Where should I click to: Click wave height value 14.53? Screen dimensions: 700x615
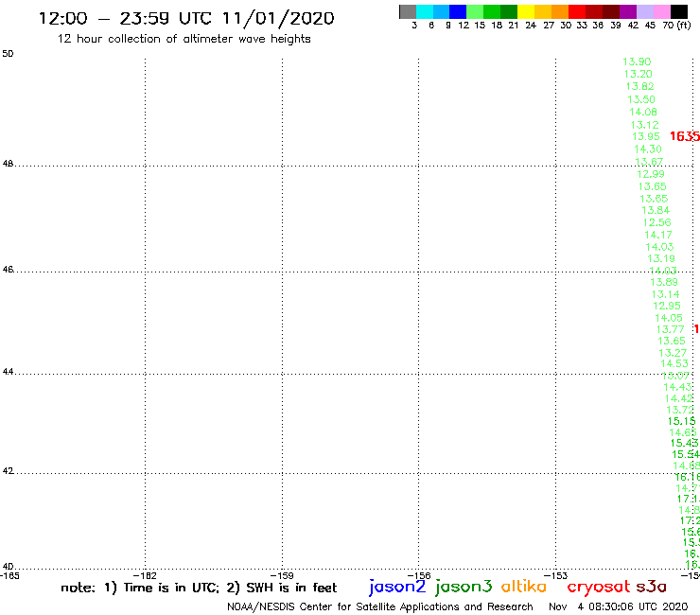coord(674,364)
